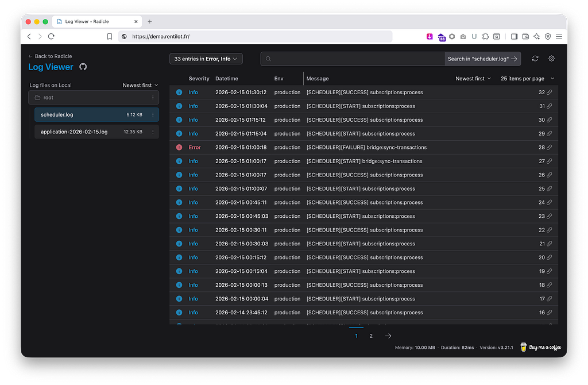Viewport: 588px width, 385px height.
Task: Go to page 2
Action: click(x=371, y=336)
